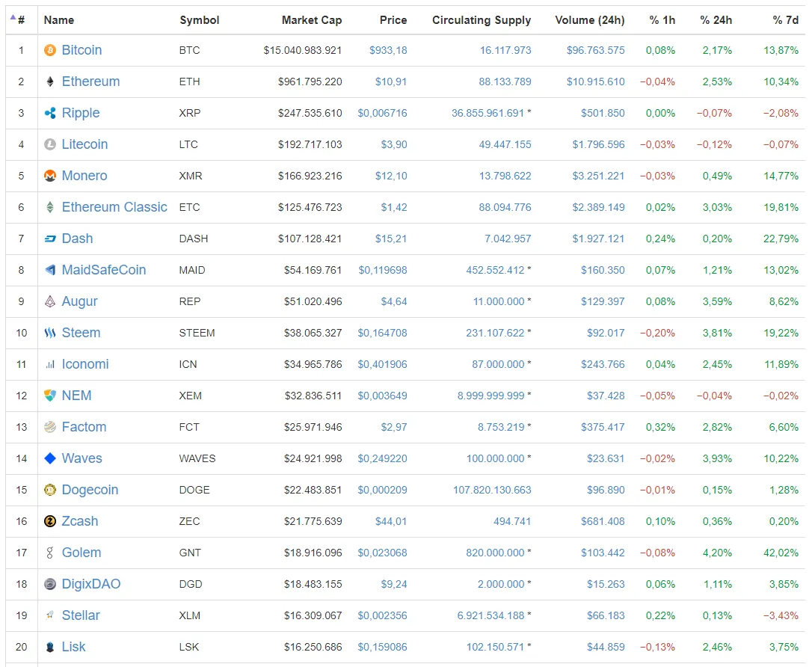812x667 pixels.
Task: Click Factom 1h change 0,32%
Action: (x=660, y=427)
